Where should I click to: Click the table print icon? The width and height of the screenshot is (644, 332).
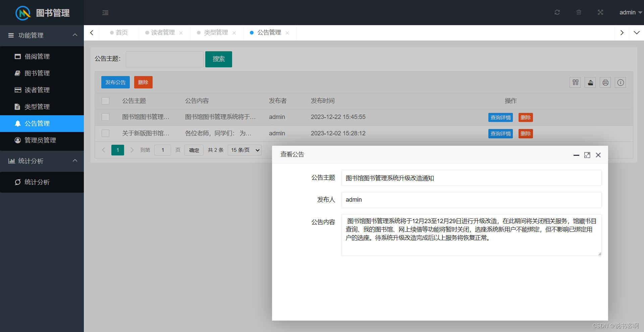[605, 82]
